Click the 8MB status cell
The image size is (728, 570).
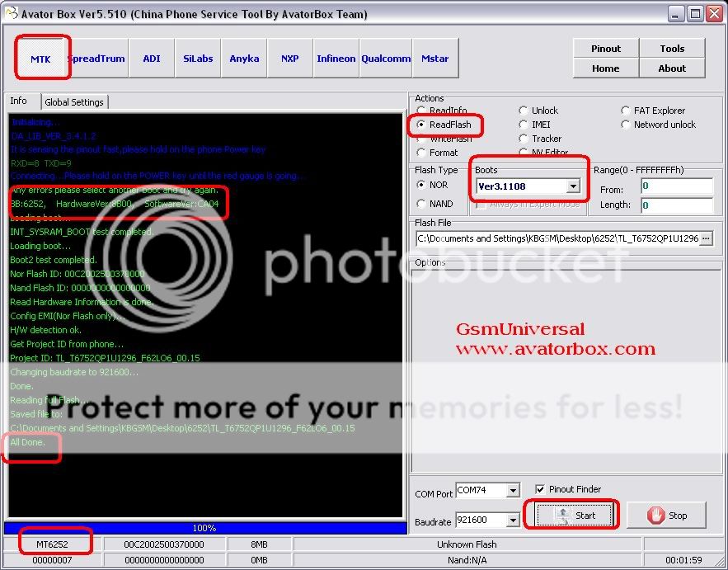pyautogui.click(x=259, y=544)
